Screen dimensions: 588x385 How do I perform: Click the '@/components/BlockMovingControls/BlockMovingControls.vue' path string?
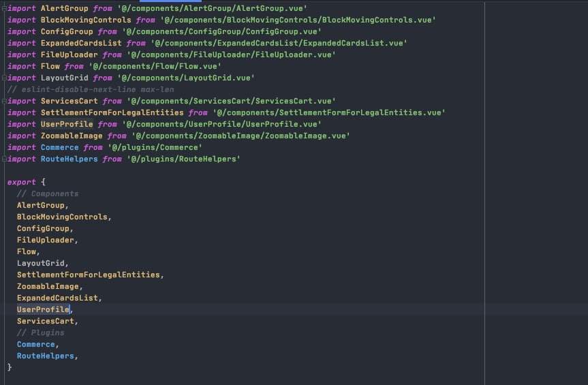tap(298, 20)
